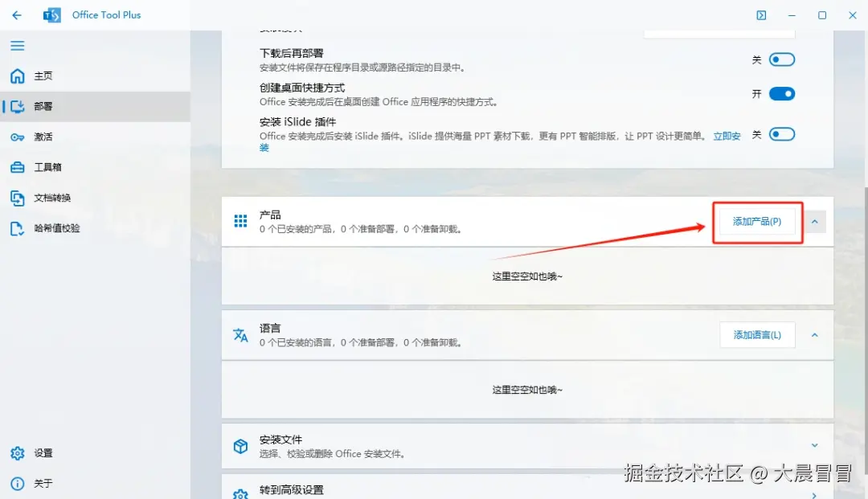Enable the 下载后再部署 toggle
This screenshot has width=868, height=499.
point(782,59)
